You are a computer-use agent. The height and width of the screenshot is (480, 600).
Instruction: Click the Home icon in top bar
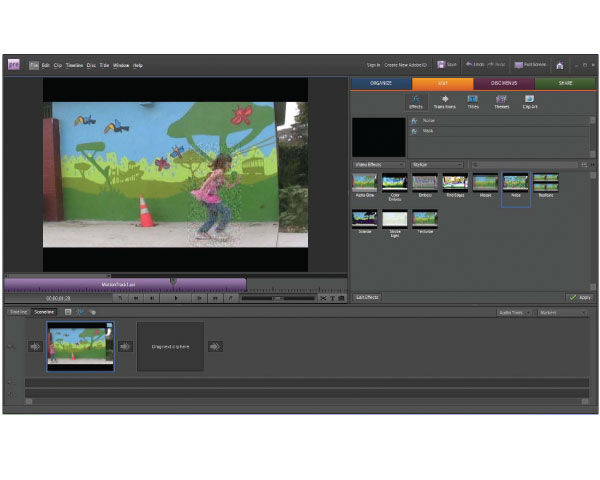560,65
